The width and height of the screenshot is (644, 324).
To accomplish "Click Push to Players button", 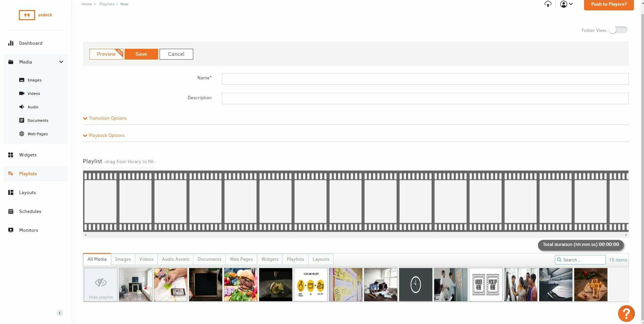I will click(609, 4).
